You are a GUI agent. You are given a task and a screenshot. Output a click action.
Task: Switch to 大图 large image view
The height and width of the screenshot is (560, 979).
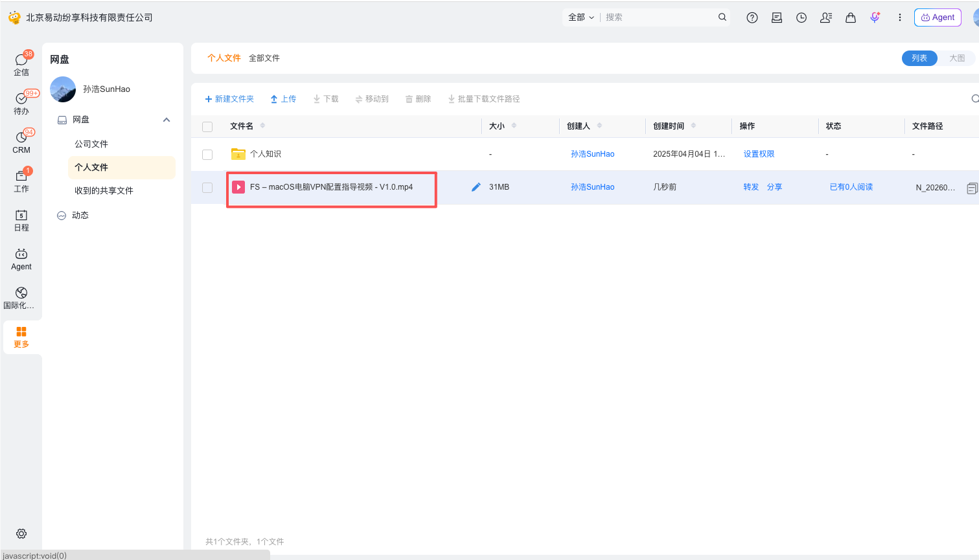[x=957, y=58]
